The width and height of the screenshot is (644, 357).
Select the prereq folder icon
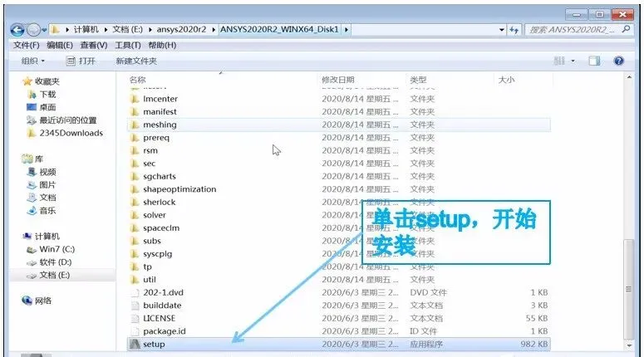pos(135,138)
